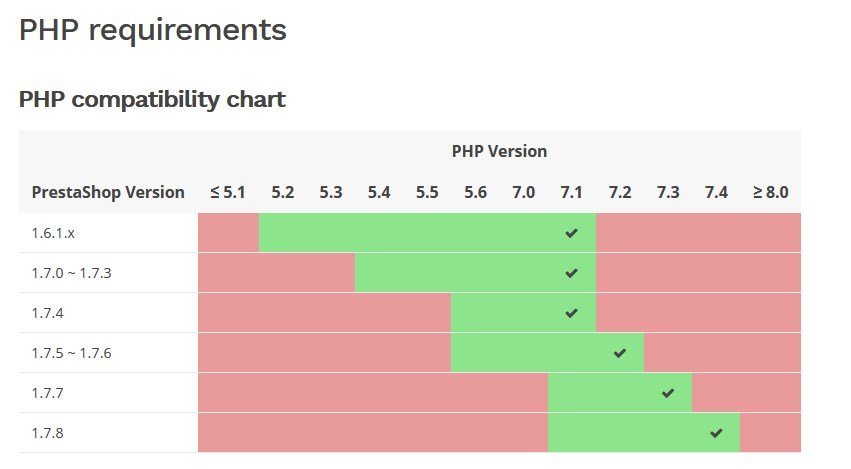Click the checkmark in the 1.7.0 ~ 1.7.3 row

571,273
